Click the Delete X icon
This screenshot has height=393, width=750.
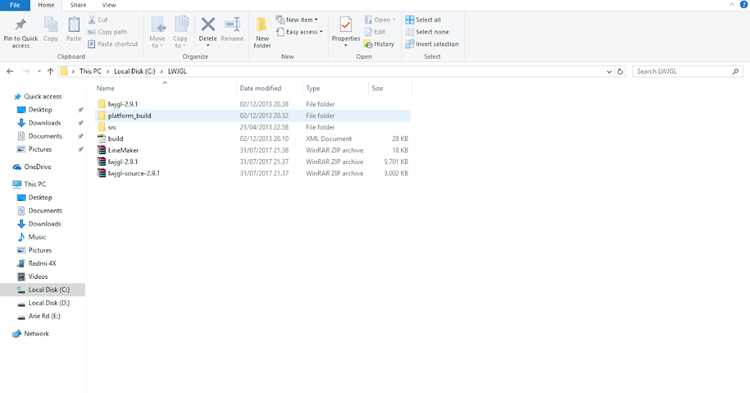click(208, 24)
